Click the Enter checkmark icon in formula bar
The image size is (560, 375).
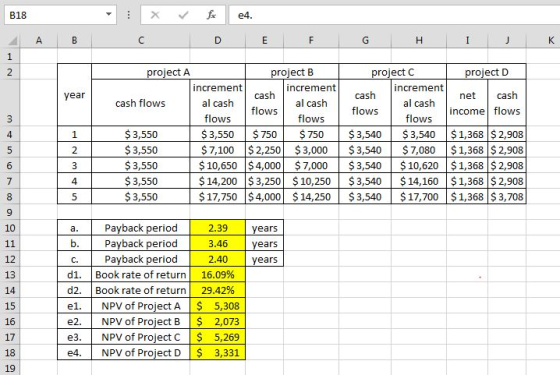(183, 15)
